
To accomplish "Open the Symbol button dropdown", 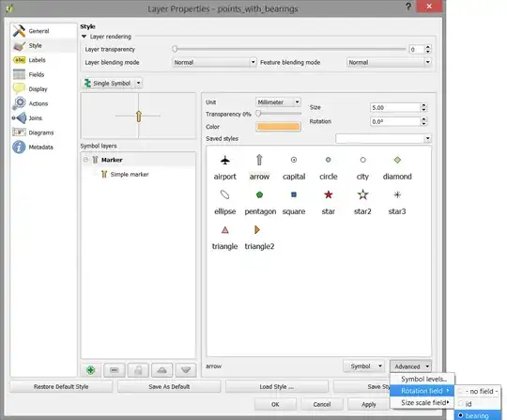I will [363, 366].
